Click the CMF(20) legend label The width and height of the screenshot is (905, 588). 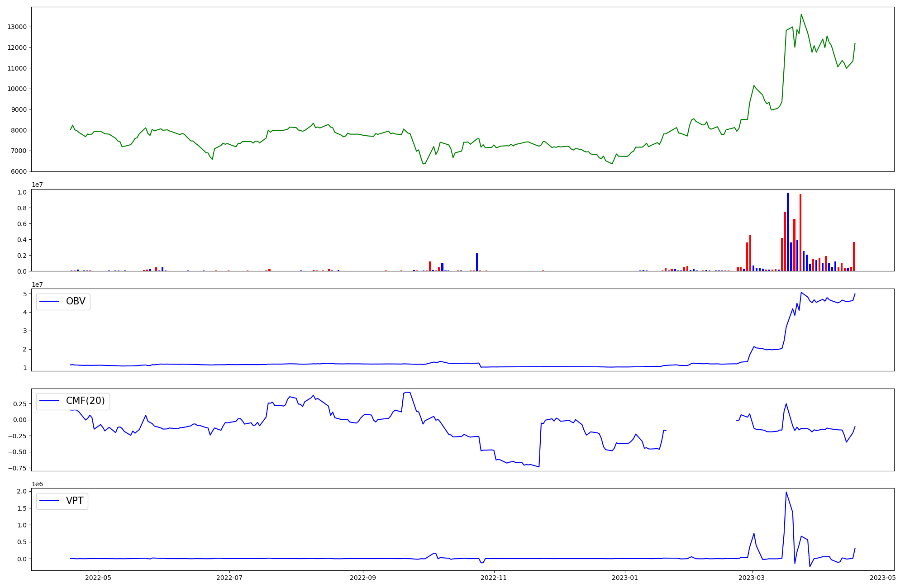pos(85,401)
